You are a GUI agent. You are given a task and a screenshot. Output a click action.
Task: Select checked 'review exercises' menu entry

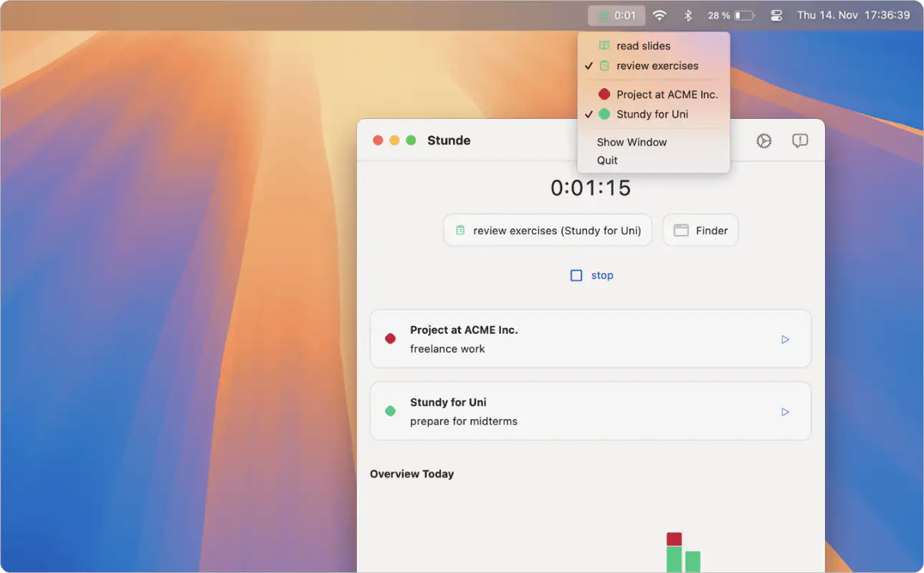tap(654, 66)
